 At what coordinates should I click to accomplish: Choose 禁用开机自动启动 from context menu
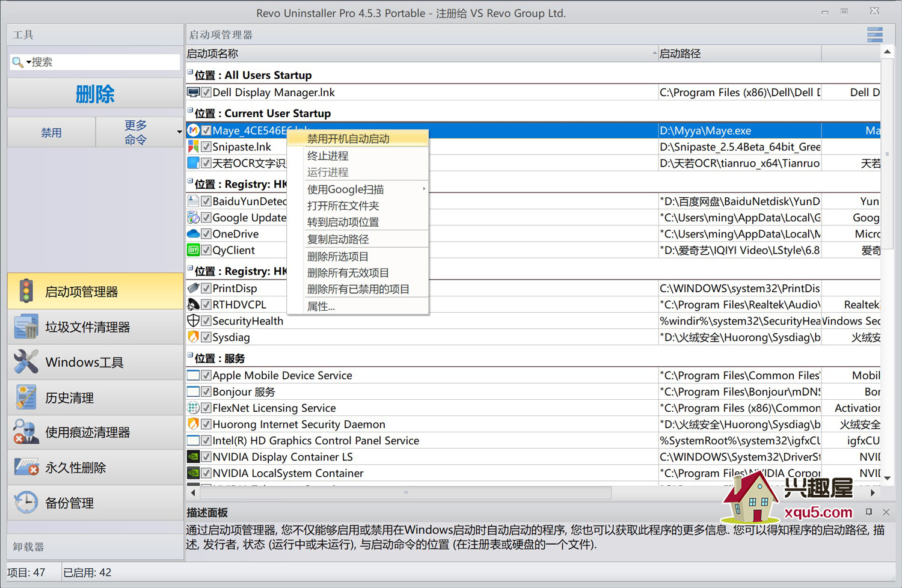click(358, 139)
